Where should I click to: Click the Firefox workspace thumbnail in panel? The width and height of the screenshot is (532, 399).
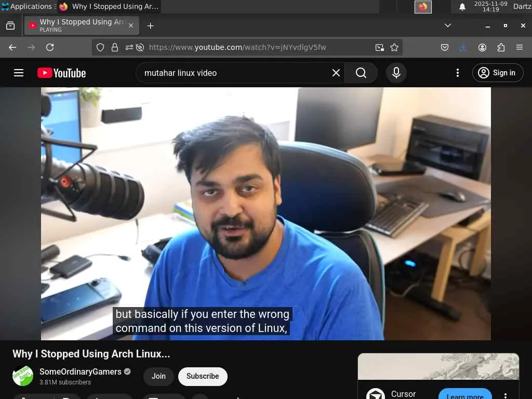click(x=423, y=7)
